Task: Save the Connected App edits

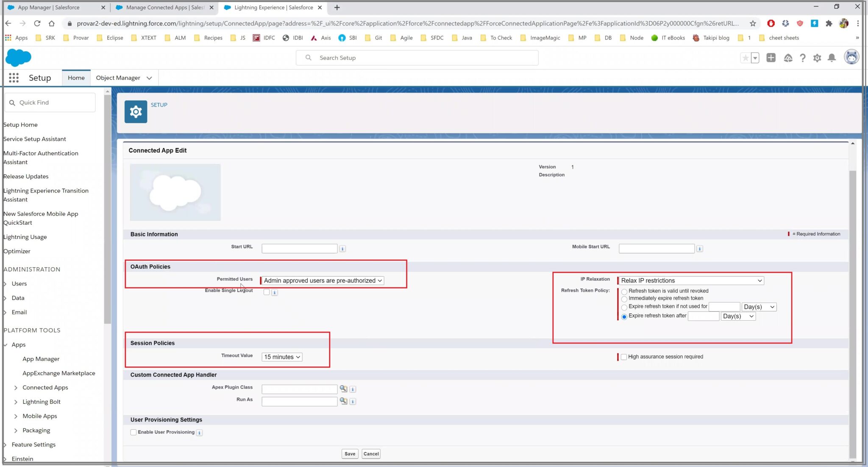Action: (x=349, y=453)
